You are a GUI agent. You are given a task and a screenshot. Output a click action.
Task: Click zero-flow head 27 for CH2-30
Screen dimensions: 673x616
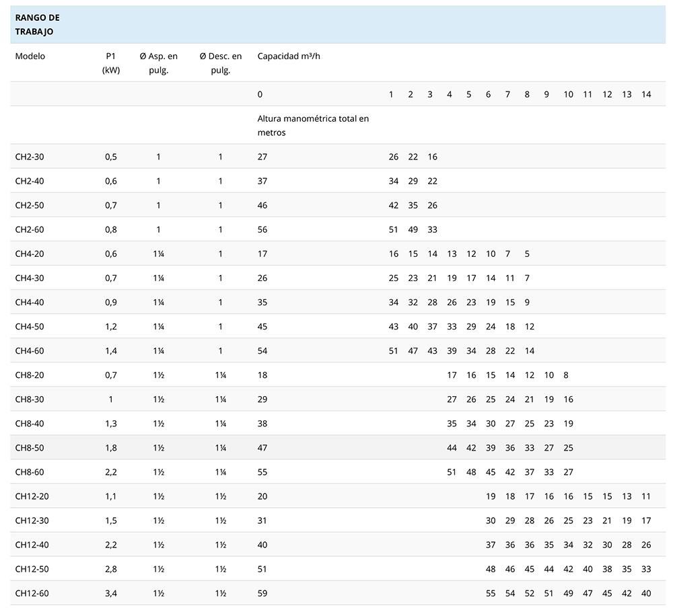[x=262, y=157]
